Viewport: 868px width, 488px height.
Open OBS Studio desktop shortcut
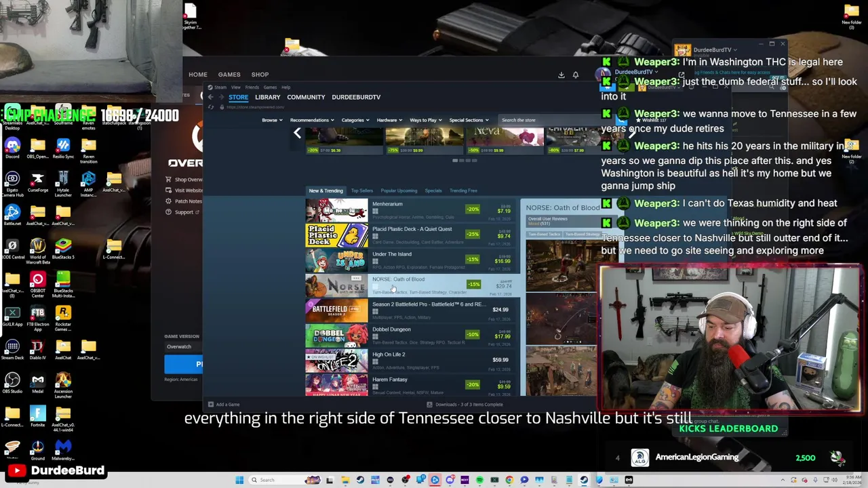coord(12,383)
